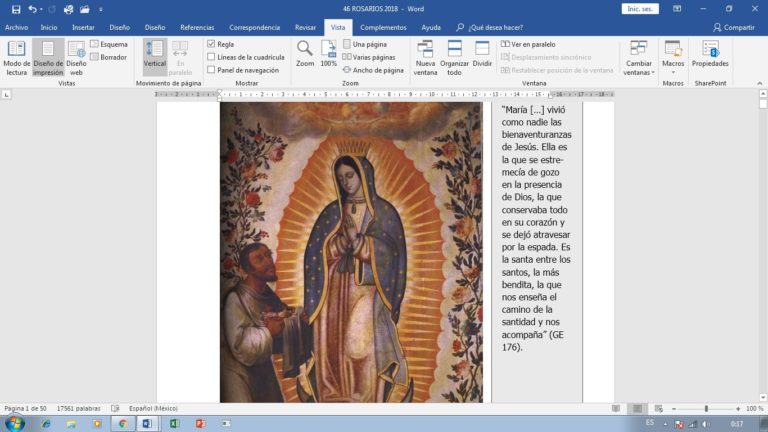768x432 pixels.
Task: Open the Ayuda tab
Action: 431,27
